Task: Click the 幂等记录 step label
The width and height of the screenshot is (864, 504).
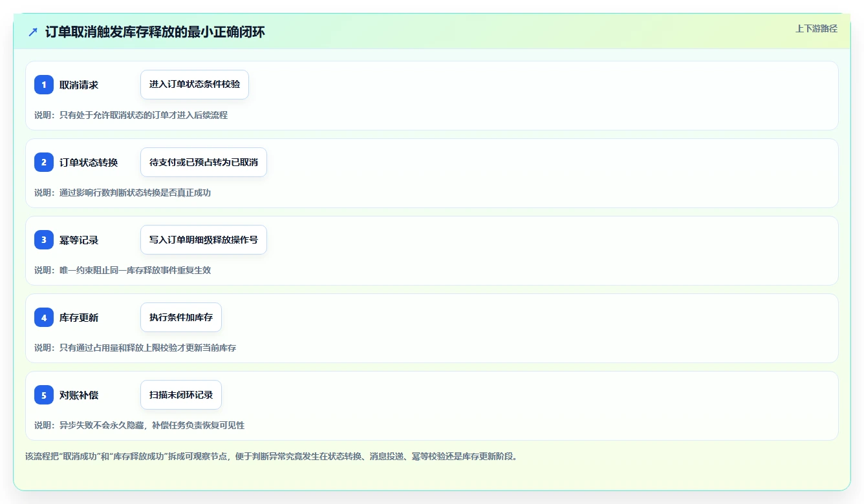Action: 79,240
